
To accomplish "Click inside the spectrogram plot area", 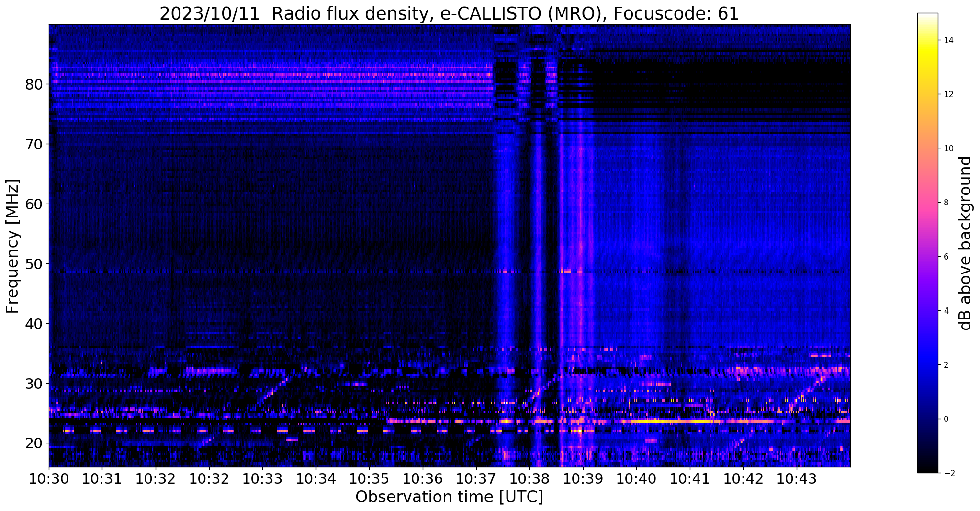I will pyautogui.click(x=450, y=246).
